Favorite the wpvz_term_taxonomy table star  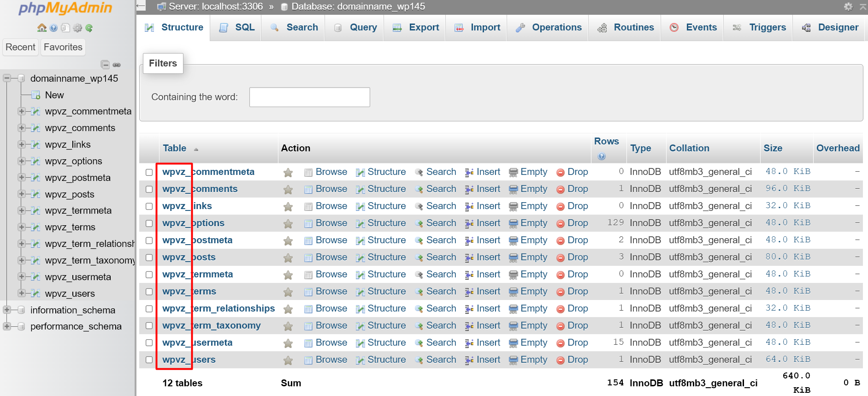pos(288,326)
